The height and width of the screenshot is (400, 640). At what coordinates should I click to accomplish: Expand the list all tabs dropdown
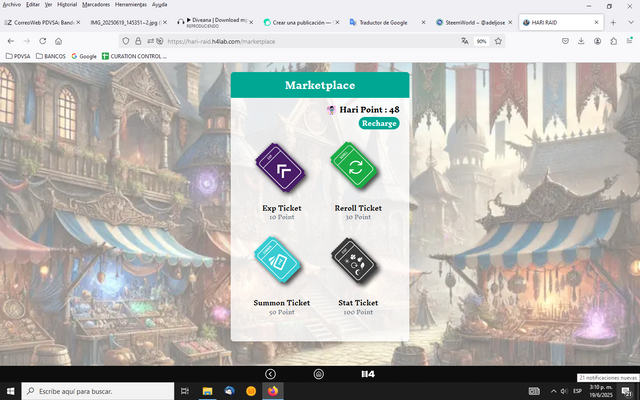[630, 22]
